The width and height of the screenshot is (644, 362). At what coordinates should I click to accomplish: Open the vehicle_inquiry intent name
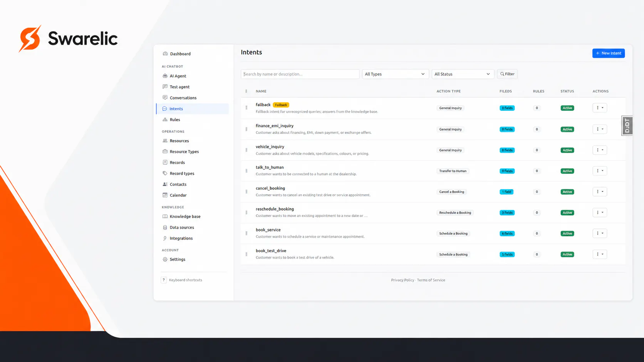pos(270,147)
